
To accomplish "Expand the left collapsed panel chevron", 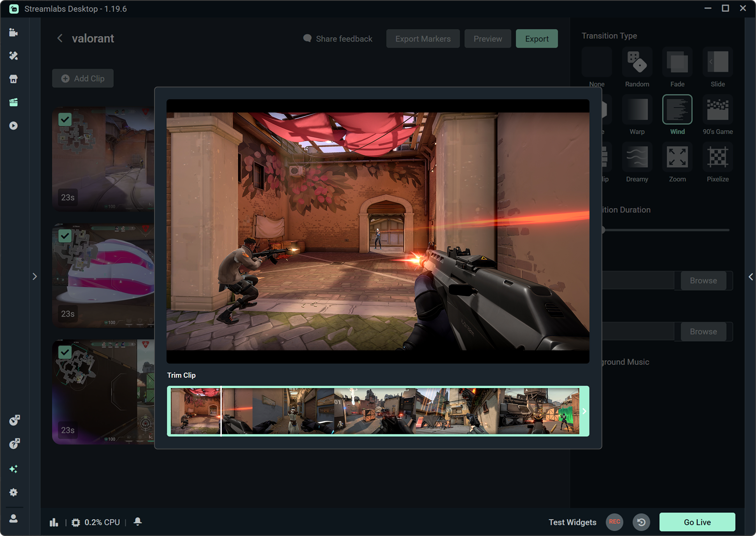I will [x=35, y=276].
